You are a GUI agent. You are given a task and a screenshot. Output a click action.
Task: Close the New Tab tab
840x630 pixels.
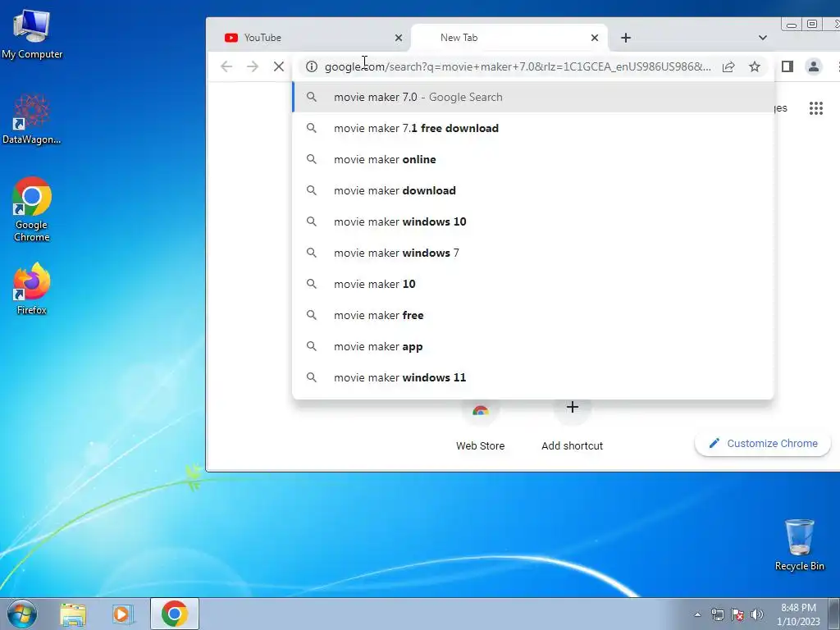(595, 38)
